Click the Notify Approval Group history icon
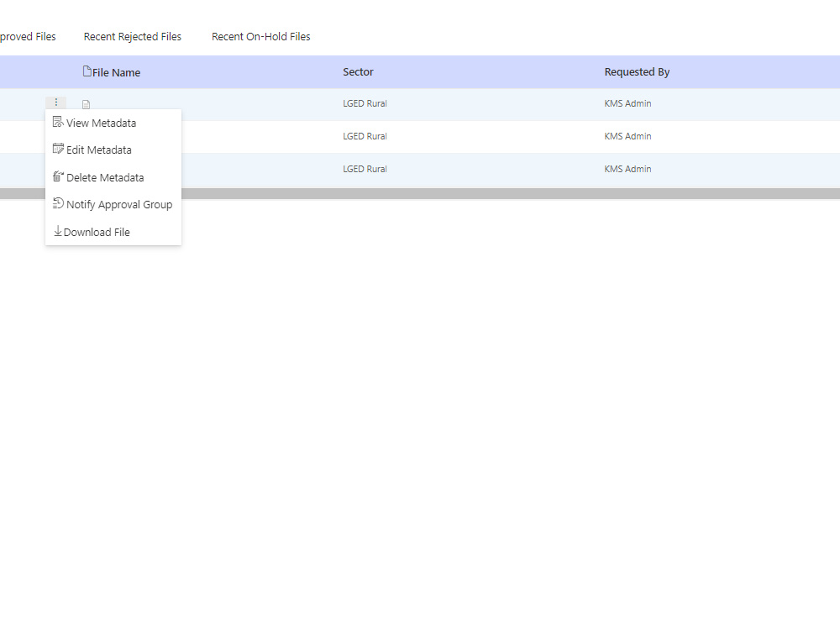840x630 pixels. click(59, 204)
